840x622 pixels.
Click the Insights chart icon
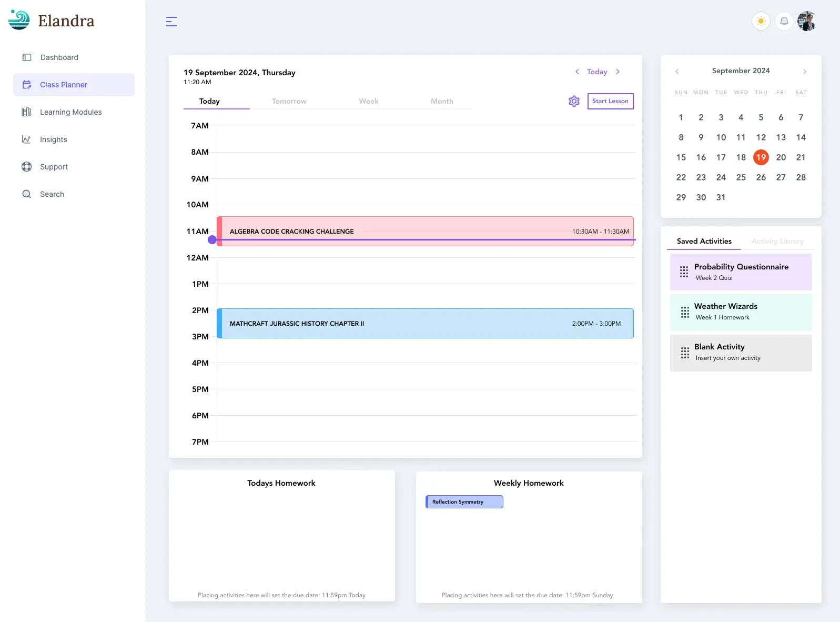click(26, 139)
